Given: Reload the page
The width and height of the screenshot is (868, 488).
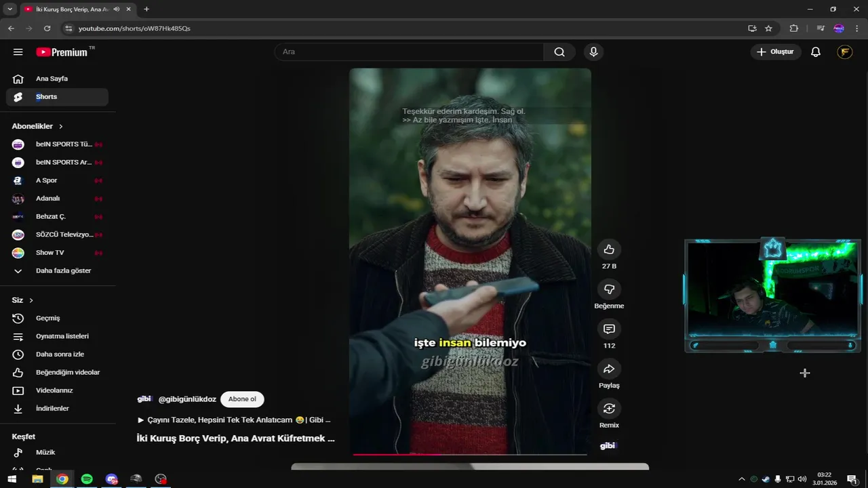Looking at the screenshot, I should point(47,28).
